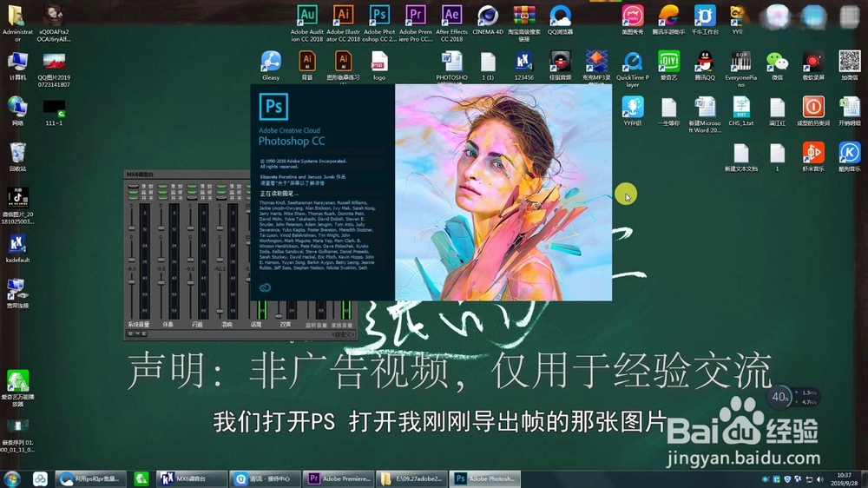Select the 腾讯QQ penguin desktop icon
Screen dimensions: 868x488
pyautogui.click(x=705, y=65)
